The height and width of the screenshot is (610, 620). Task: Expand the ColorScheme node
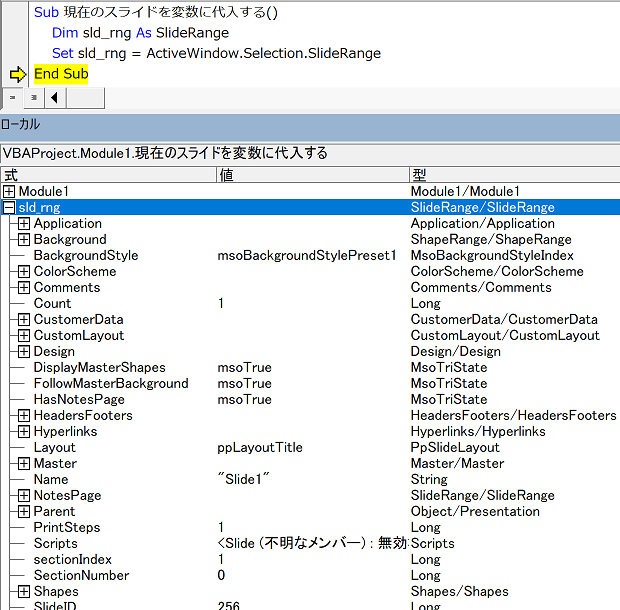coord(24,271)
